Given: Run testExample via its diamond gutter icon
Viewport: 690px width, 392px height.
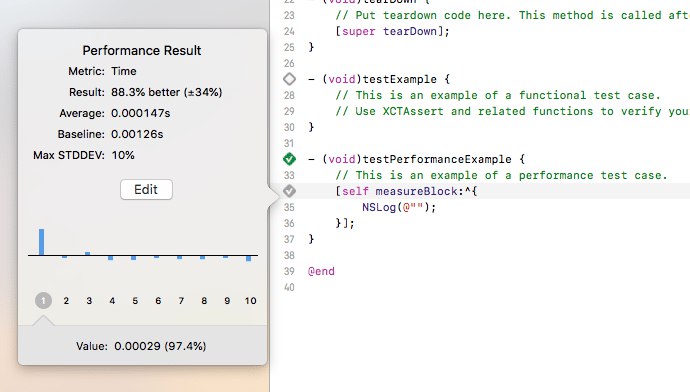Looking at the screenshot, I should click(x=289, y=79).
